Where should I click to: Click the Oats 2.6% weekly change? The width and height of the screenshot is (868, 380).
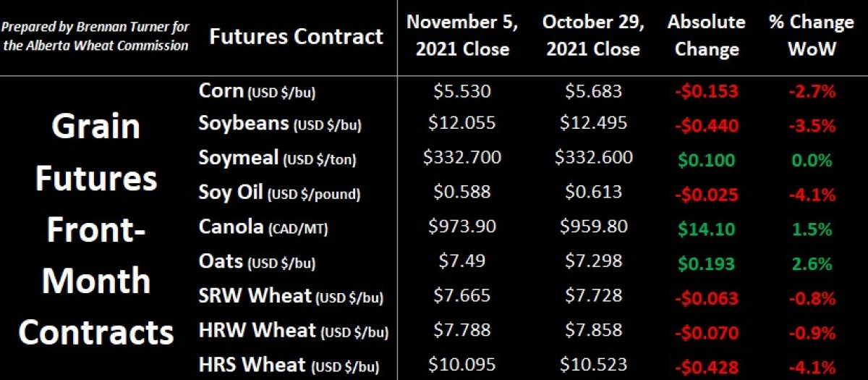click(812, 264)
